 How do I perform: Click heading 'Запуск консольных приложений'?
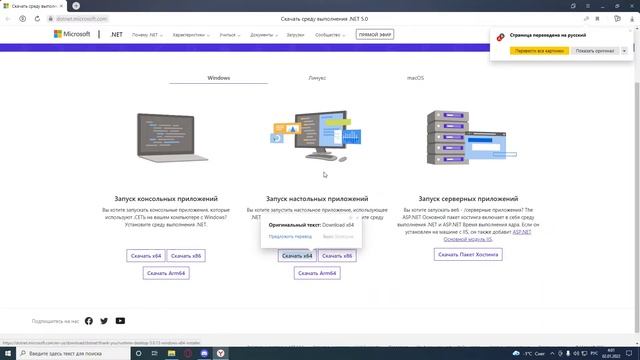166,199
